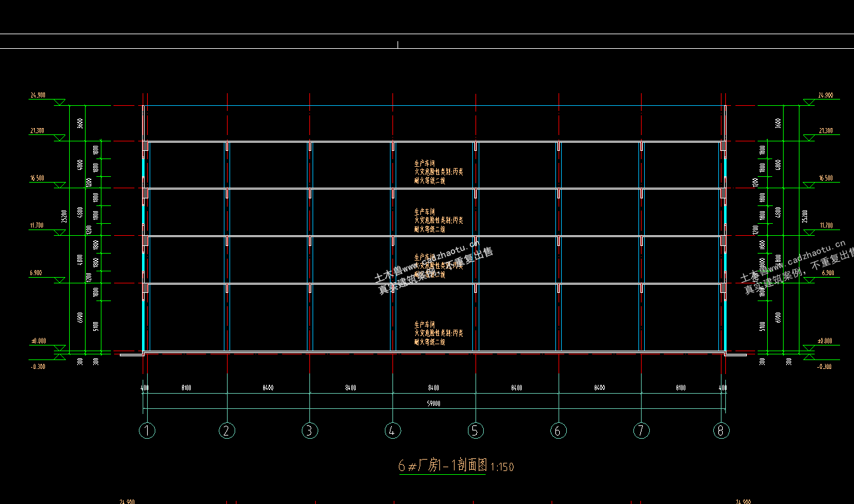This screenshot has width=854, height=504.
Task: Click the right-side "6900" ground floor height dimension
Action: point(778,317)
